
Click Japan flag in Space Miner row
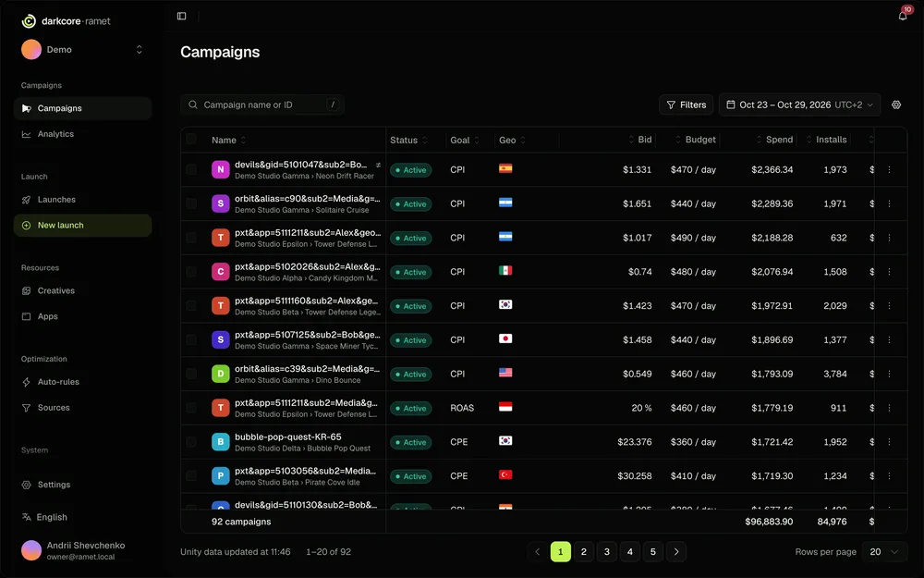[x=505, y=338]
